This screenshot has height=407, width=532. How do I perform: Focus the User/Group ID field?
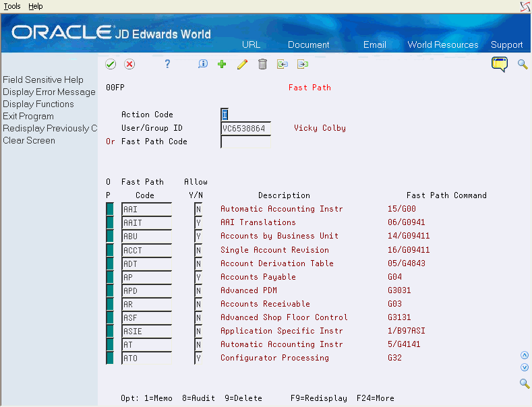click(245, 129)
